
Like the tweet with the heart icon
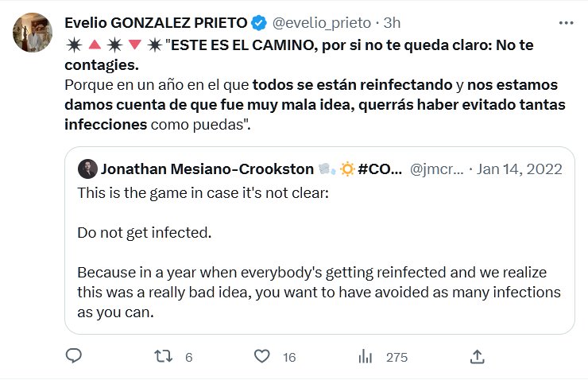264,357
